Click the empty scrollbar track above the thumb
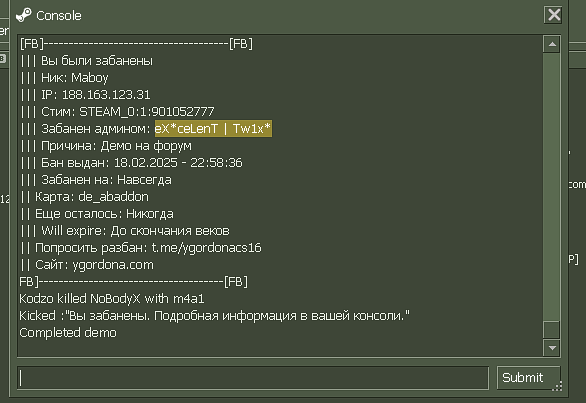 coord(552,187)
